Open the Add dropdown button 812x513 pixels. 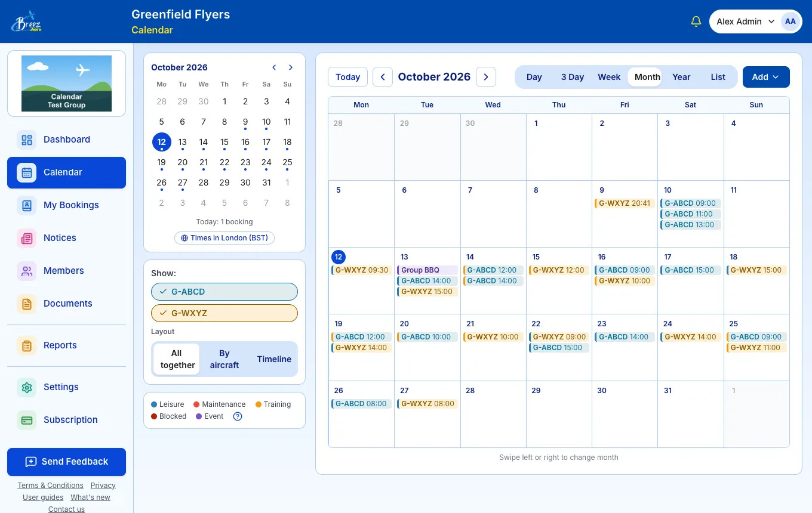[x=766, y=77]
